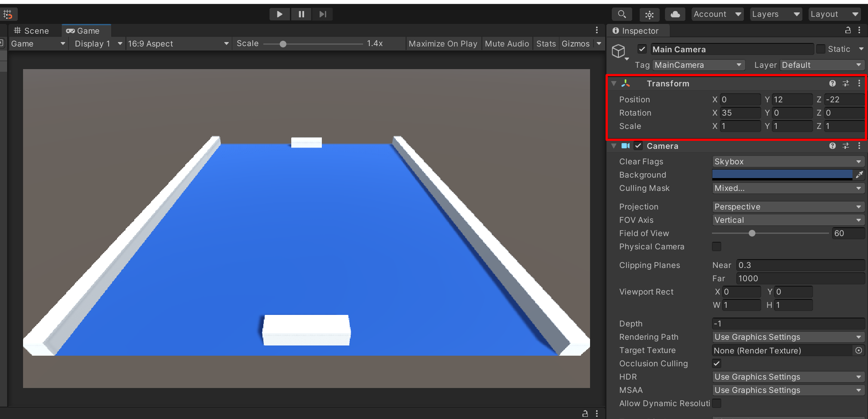Screen dimensions: 868x419
Task: Click the Near clipping plane field
Action: [800, 265]
